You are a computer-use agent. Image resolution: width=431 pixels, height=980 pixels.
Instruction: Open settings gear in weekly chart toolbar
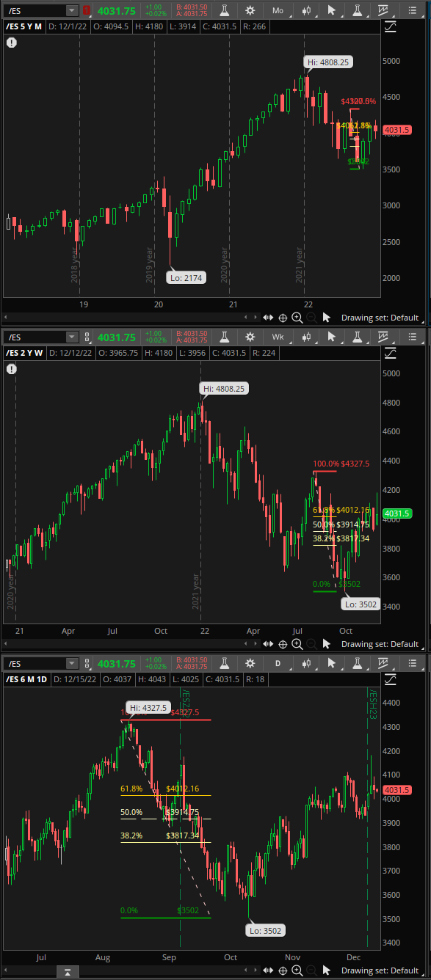[250, 337]
